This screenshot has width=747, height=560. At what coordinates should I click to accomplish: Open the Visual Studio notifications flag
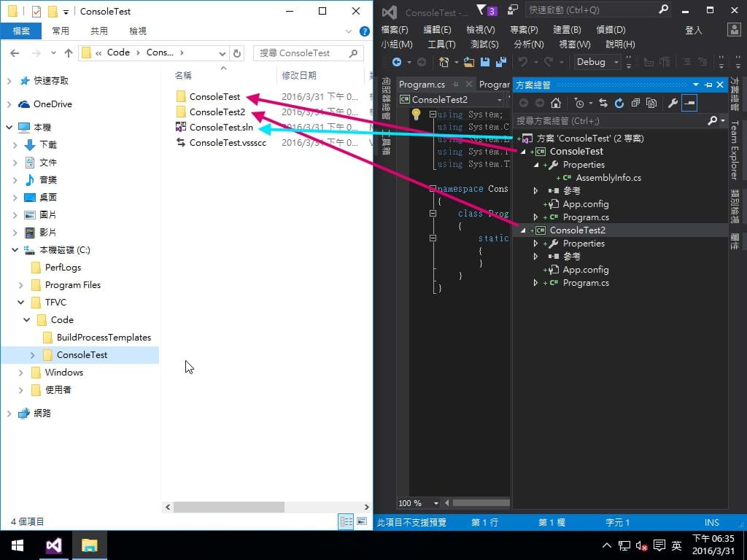click(487, 10)
